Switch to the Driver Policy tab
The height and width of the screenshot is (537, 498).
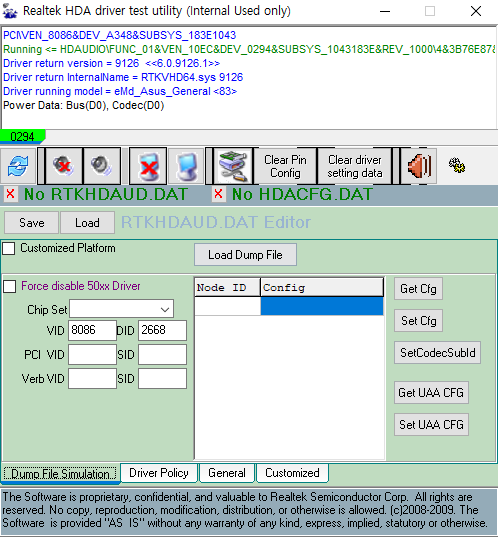pyautogui.click(x=159, y=473)
